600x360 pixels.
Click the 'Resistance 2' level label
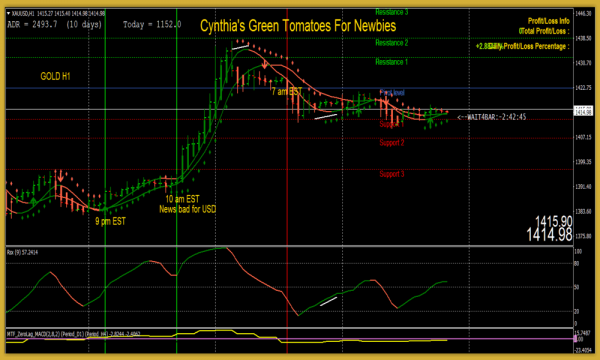click(x=392, y=43)
